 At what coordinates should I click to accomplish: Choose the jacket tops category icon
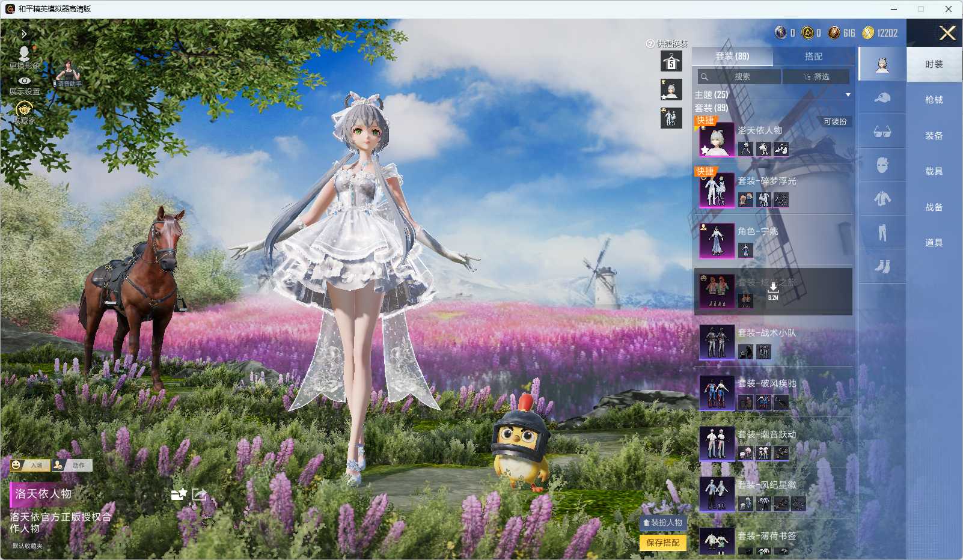coord(882,199)
